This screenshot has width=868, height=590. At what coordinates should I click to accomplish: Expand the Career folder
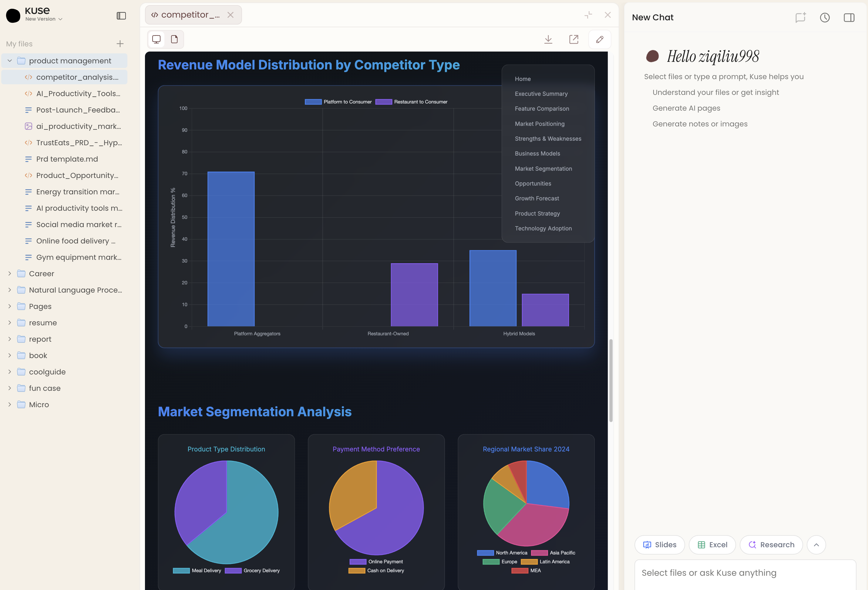pyautogui.click(x=10, y=273)
